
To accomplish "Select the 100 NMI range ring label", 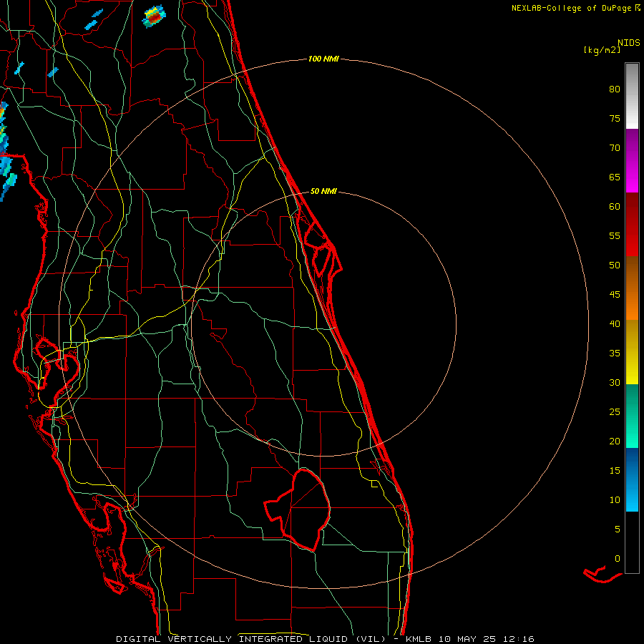I will tap(323, 59).
